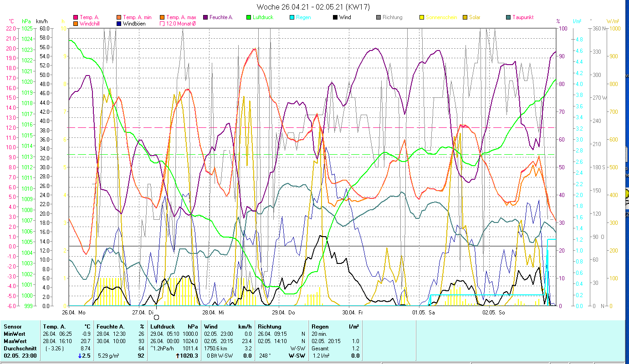
Task: Click the maximum pressure value '1024.0'
Action: (190, 341)
